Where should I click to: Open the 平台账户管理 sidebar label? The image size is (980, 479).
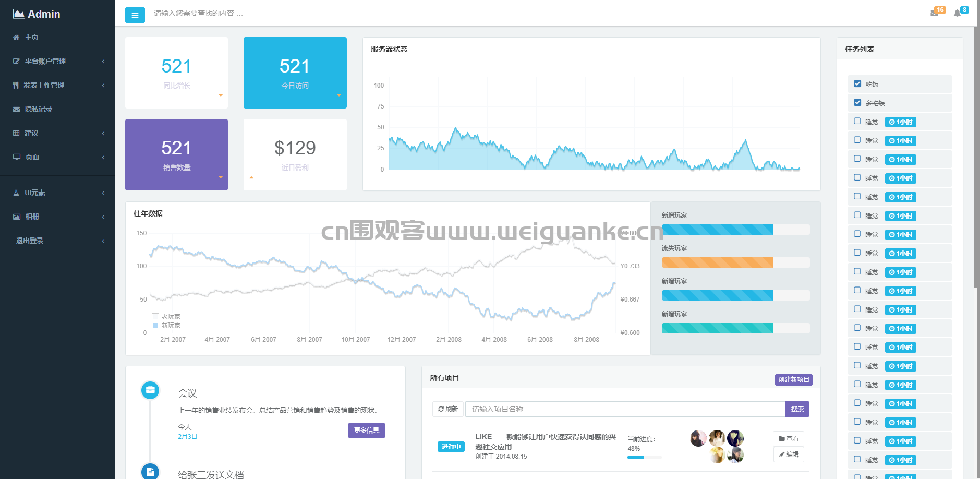pos(45,61)
